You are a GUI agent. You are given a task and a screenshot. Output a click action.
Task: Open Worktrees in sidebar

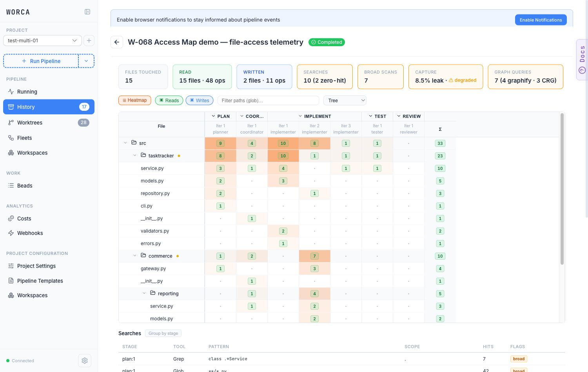point(49,123)
